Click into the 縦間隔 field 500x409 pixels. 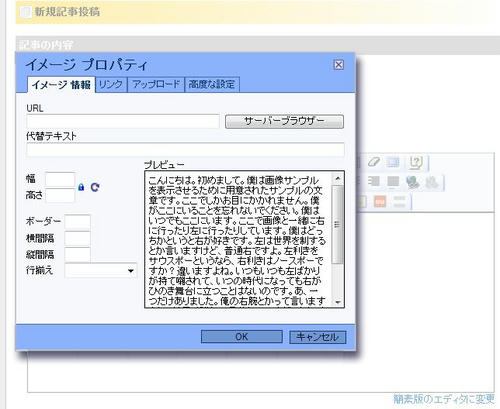click(x=77, y=255)
